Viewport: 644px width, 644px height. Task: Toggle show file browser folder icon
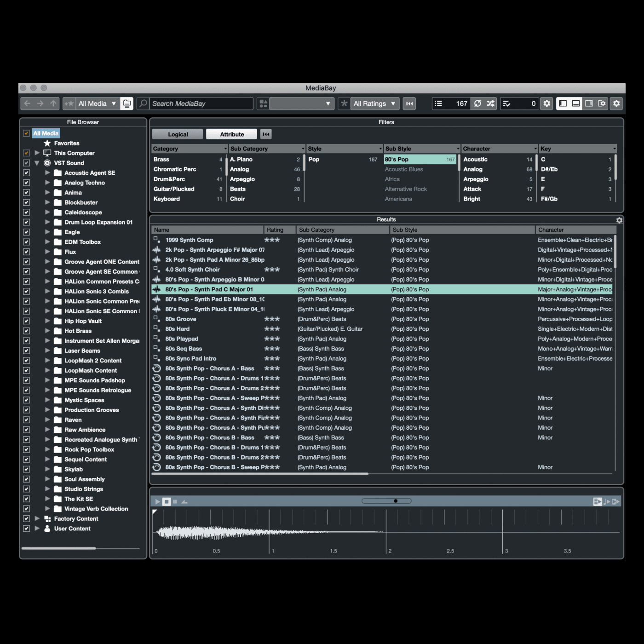[127, 103]
